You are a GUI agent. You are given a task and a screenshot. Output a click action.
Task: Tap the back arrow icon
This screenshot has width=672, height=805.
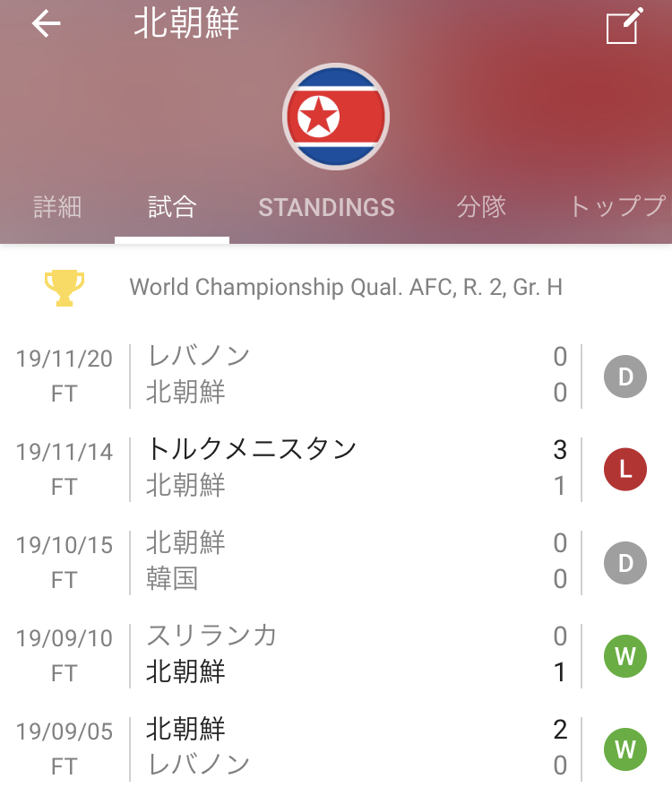[47, 23]
